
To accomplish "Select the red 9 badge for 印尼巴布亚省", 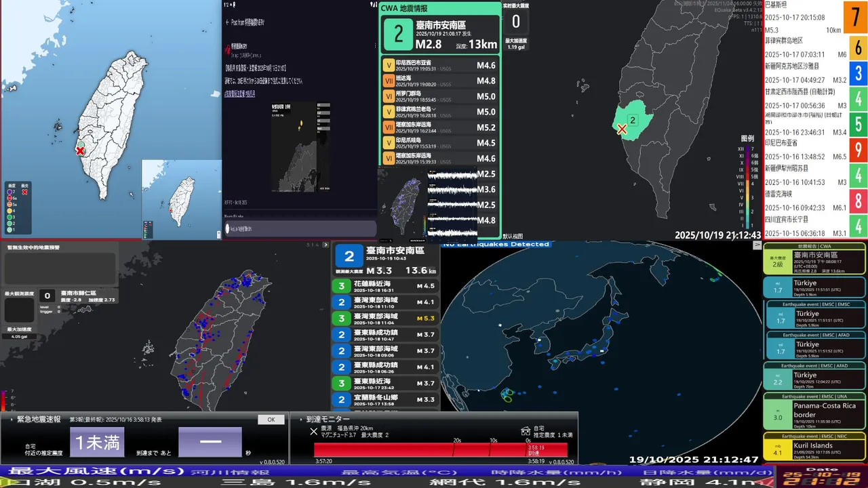I will [x=858, y=150].
